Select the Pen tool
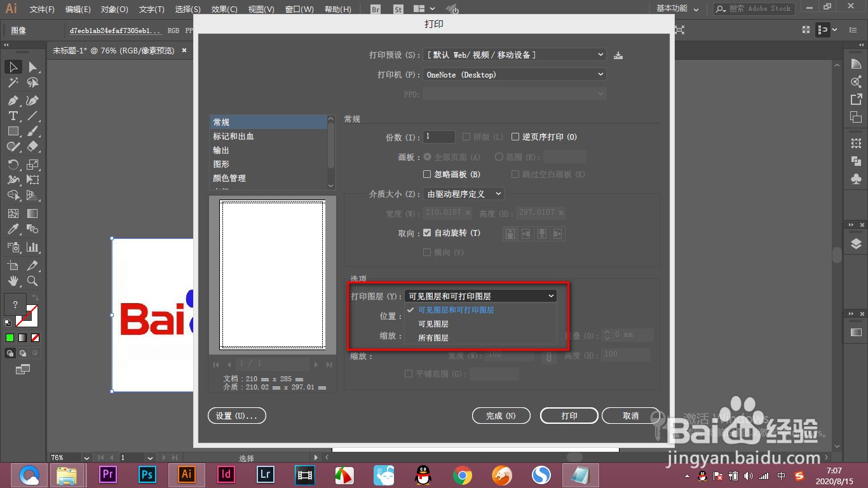868x488 pixels. click(x=13, y=100)
